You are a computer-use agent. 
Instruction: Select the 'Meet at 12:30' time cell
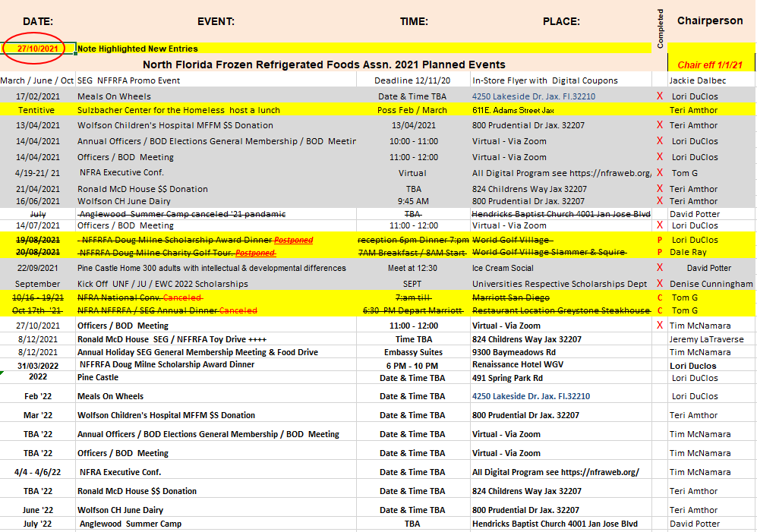[x=412, y=268]
